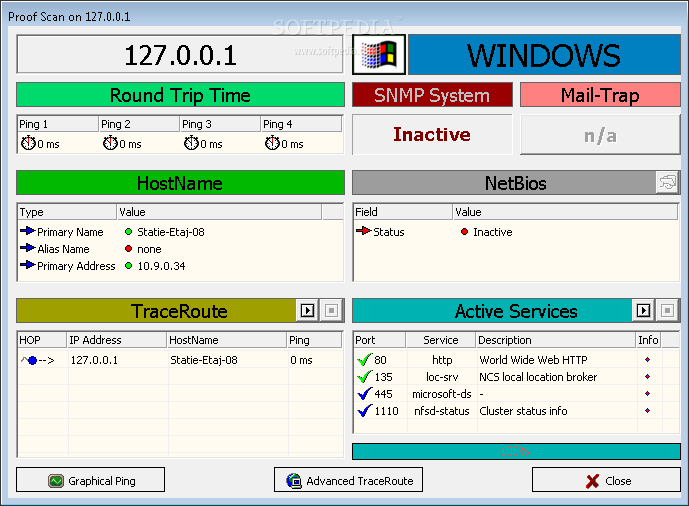Click the Ping 4 column header

[301, 124]
